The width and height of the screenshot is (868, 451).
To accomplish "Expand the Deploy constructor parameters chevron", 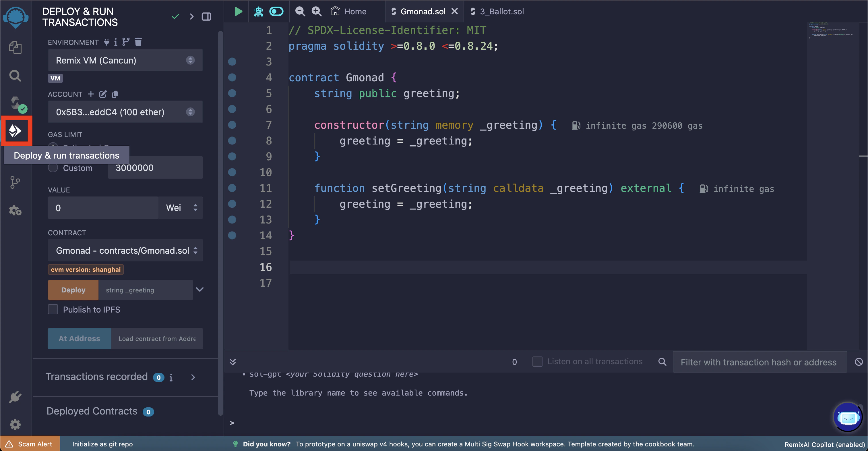I will pyautogui.click(x=200, y=290).
